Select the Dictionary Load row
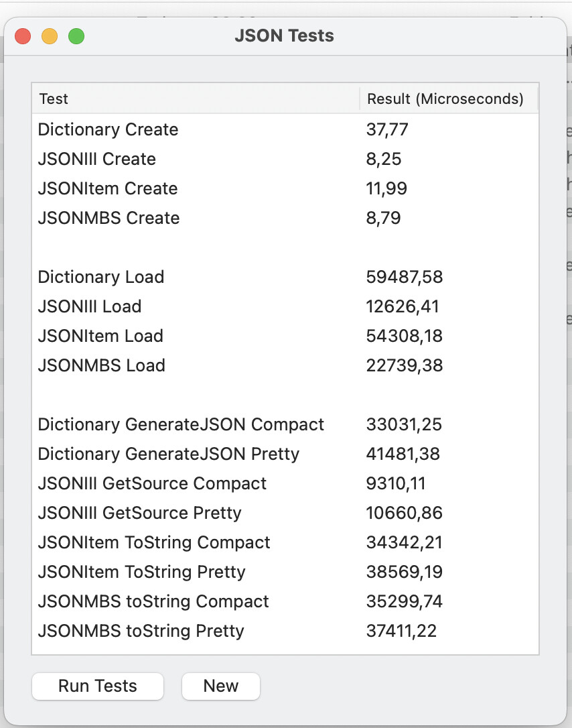This screenshot has height=728, width=572. click(285, 277)
